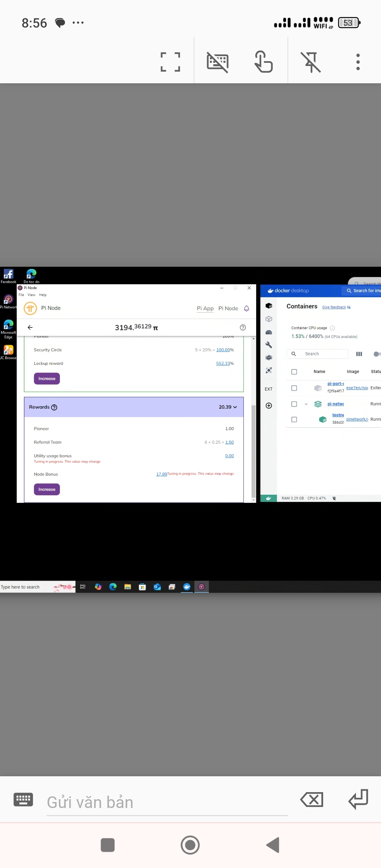Click the help question mark beside balance
The image size is (381, 868).
point(243,327)
